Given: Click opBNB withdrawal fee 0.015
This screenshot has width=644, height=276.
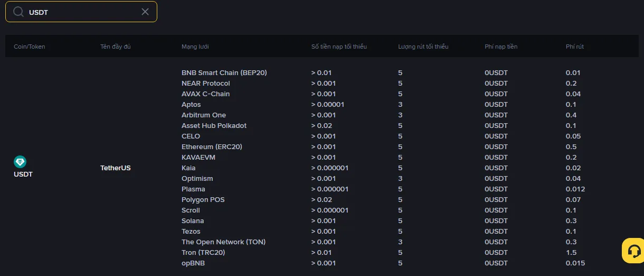Looking at the screenshot, I should coord(575,263).
